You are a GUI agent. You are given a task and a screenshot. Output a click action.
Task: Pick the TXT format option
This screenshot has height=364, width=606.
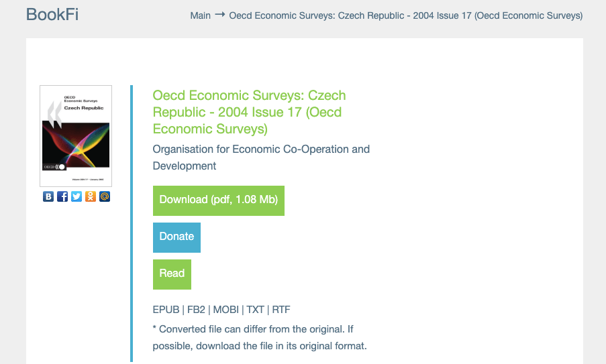255,310
